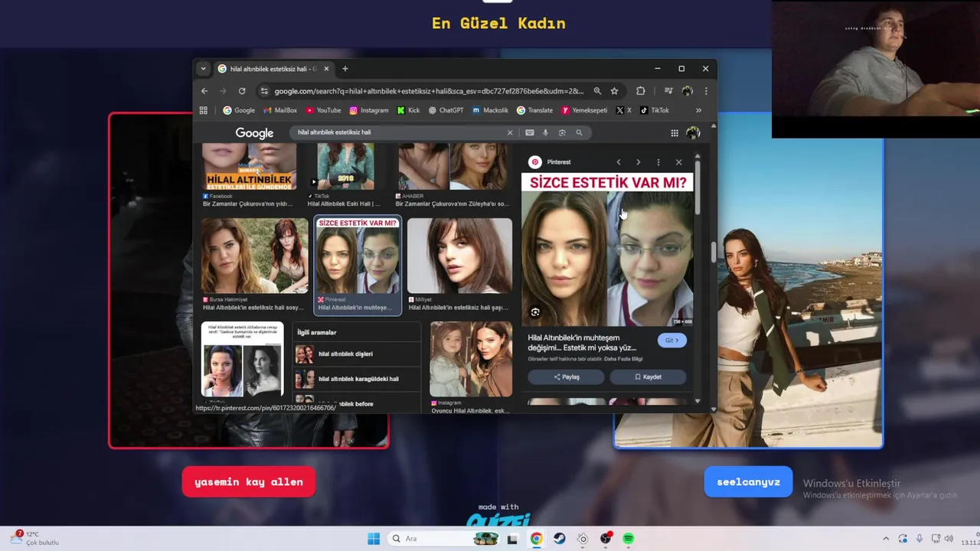Open the Google account avatar on page

pos(693,133)
